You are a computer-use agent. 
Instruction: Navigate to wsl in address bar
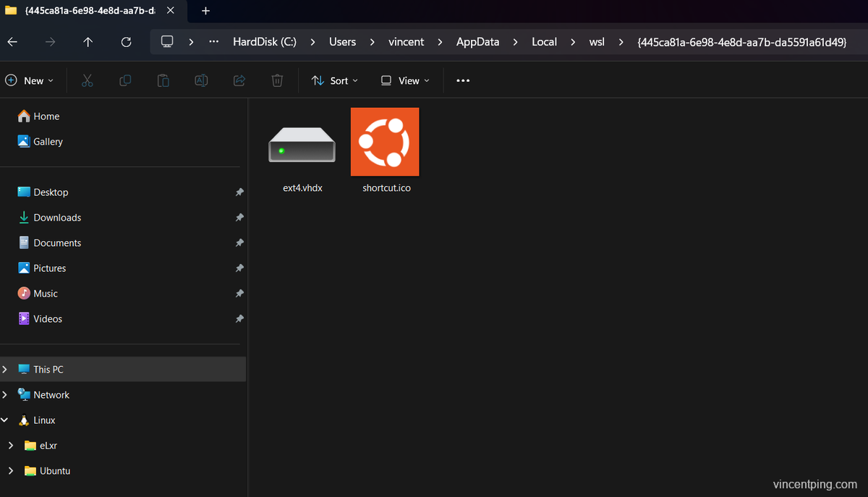[597, 42]
